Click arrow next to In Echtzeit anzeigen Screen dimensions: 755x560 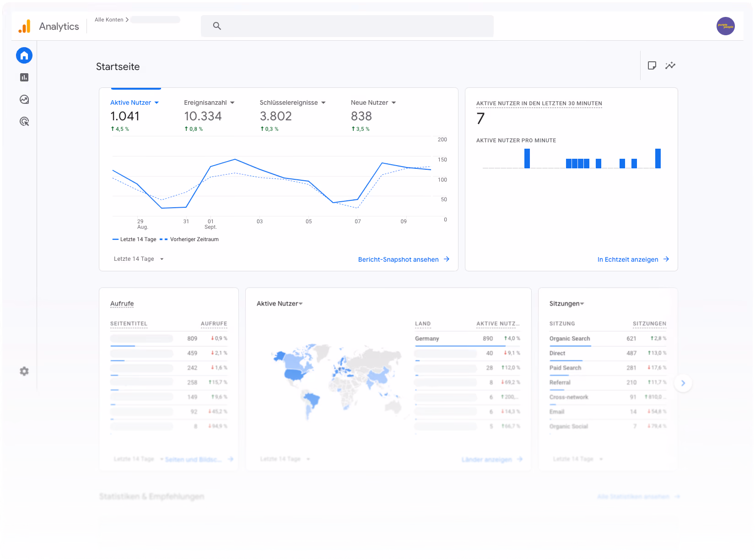[666, 259]
